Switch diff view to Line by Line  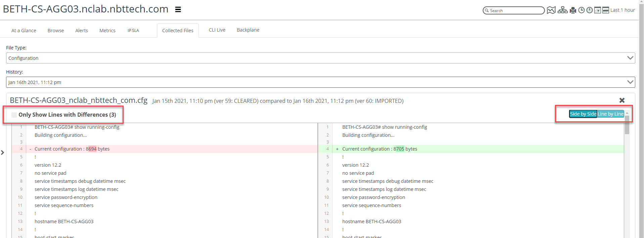pos(610,114)
